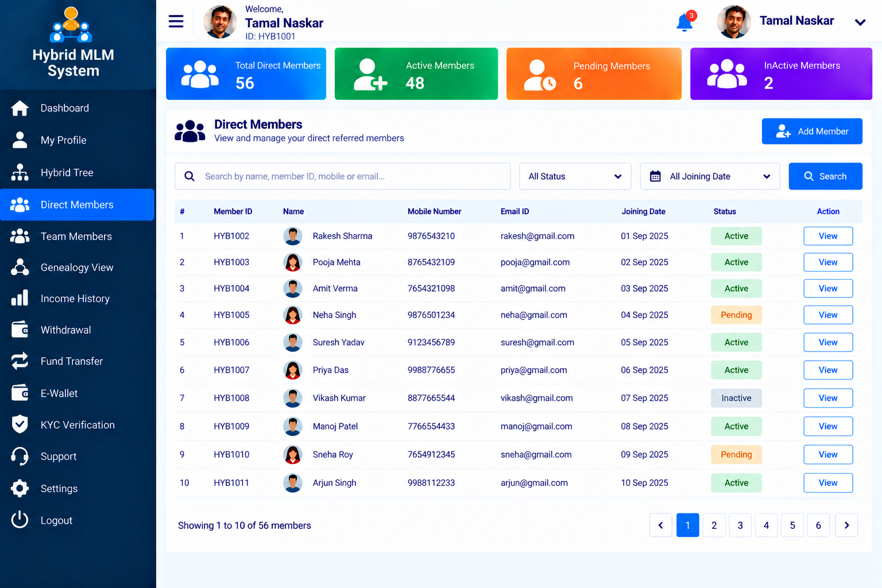Go to pagination page 3

click(740, 525)
